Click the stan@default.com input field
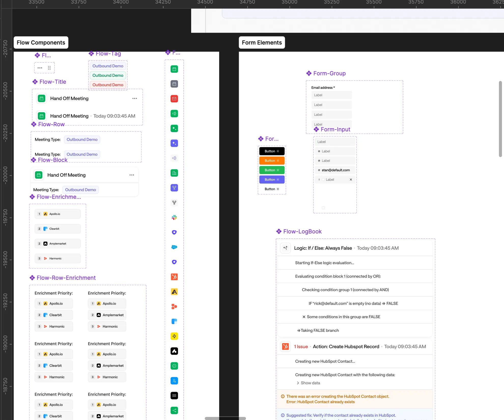This screenshot has height=420, width=504. (335, 170)
